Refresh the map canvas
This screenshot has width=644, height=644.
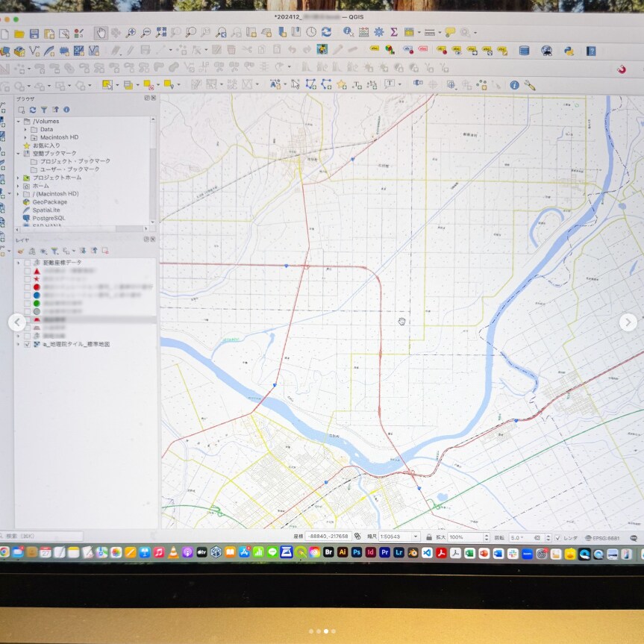327,31
